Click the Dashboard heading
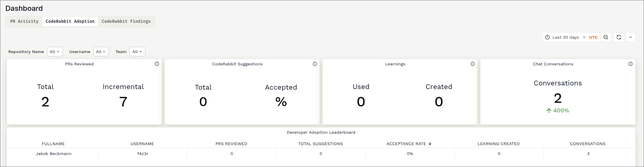 pyautogui.click(x=24, y=8)
